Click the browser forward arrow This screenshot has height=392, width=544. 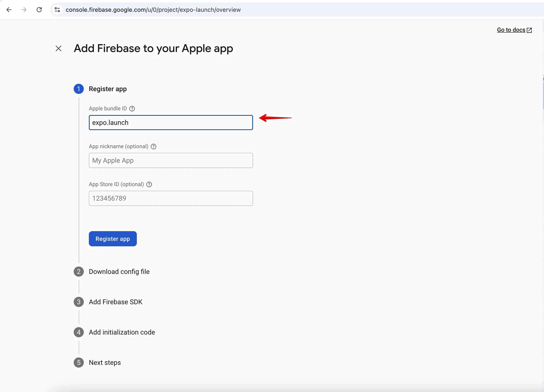pos(24,10)
